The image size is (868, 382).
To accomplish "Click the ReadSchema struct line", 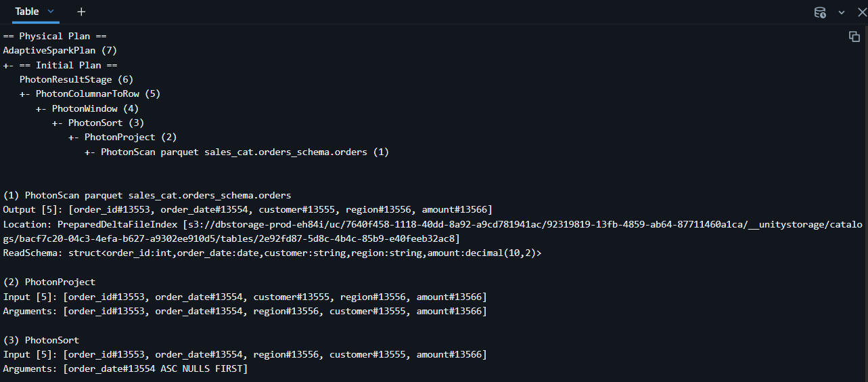I will coord(273,253).
